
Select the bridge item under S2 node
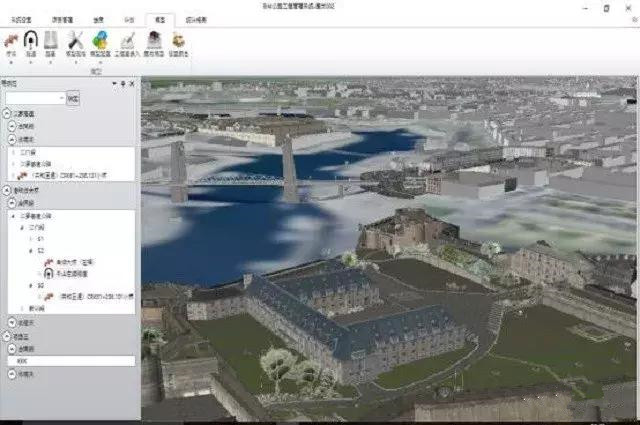tap(46, 261)
